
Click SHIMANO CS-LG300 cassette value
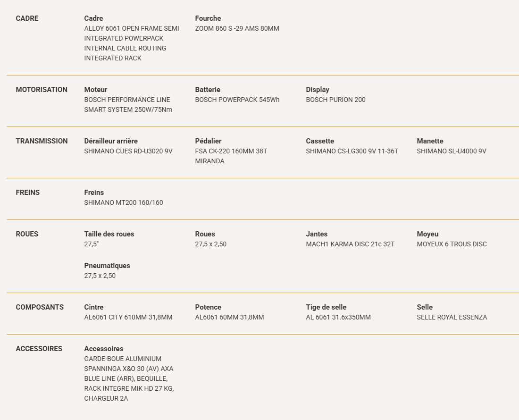pyautogui.click(x=352, y=151)
